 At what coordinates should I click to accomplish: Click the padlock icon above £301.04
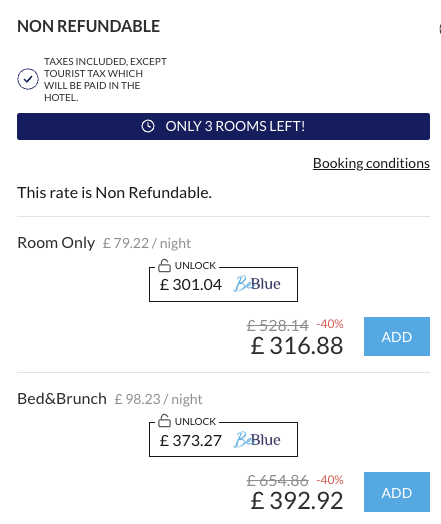pyautogui.click(x=164, y=265)
